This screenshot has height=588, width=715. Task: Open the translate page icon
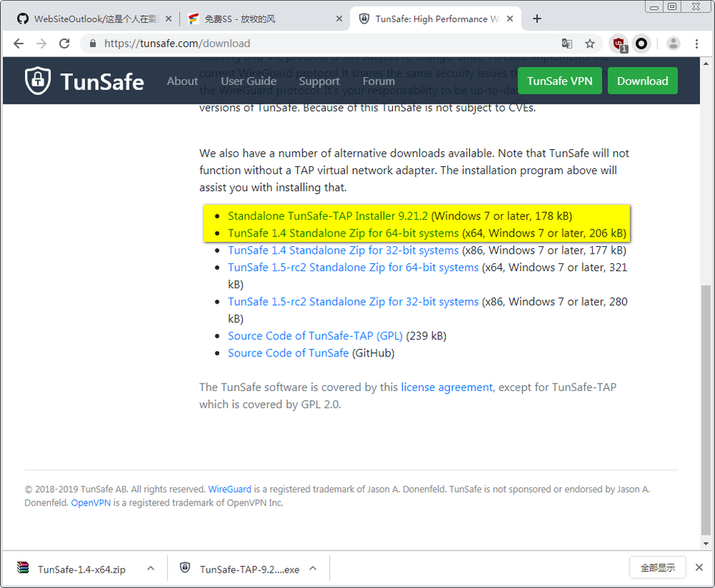[x=567, y=43]
